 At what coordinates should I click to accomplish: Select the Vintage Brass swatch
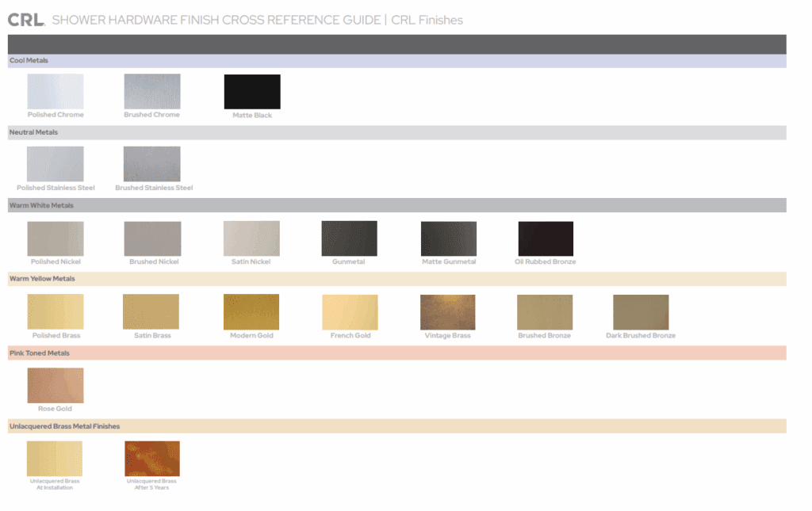pos(447,312)
